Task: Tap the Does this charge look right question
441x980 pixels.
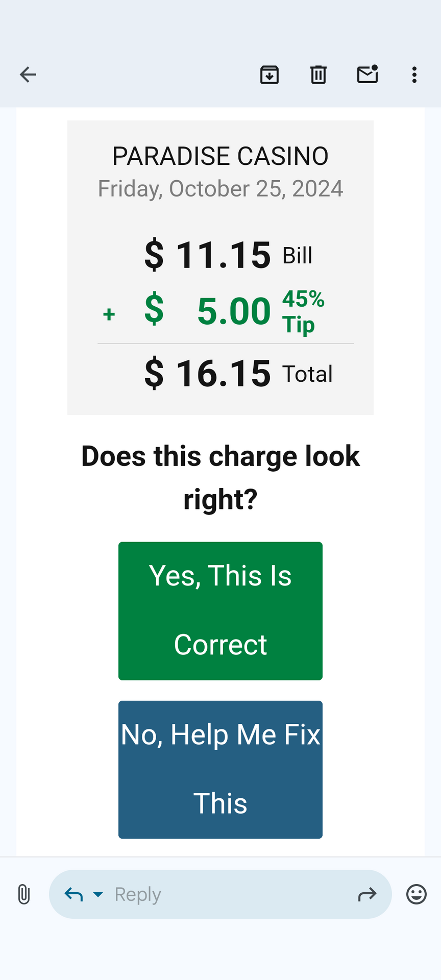Action: tap(220, 477)
